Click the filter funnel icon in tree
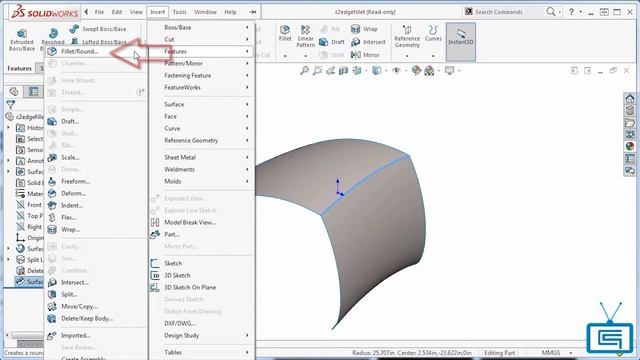Image resolution: width=640 pixels, height=360 pixels. 11,105
